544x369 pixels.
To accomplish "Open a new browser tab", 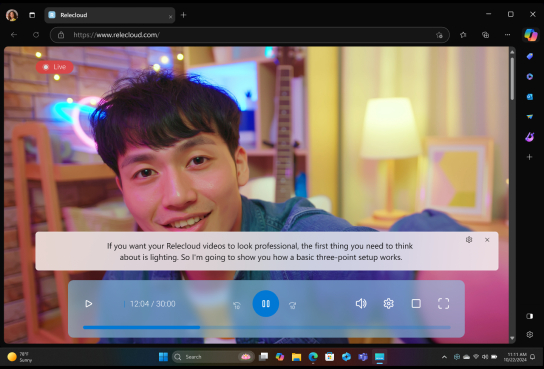I will 184,15.
